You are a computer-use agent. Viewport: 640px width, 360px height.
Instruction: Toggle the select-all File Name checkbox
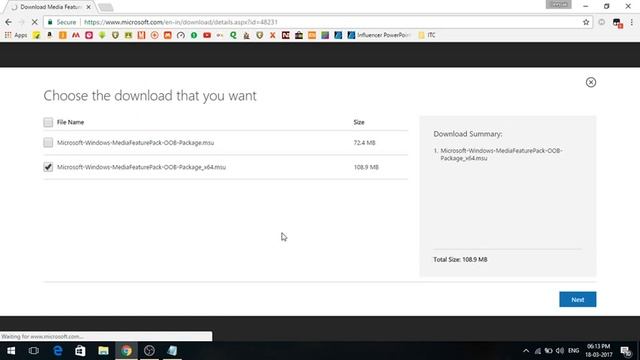pyautogui.click(x=48, y=122)
